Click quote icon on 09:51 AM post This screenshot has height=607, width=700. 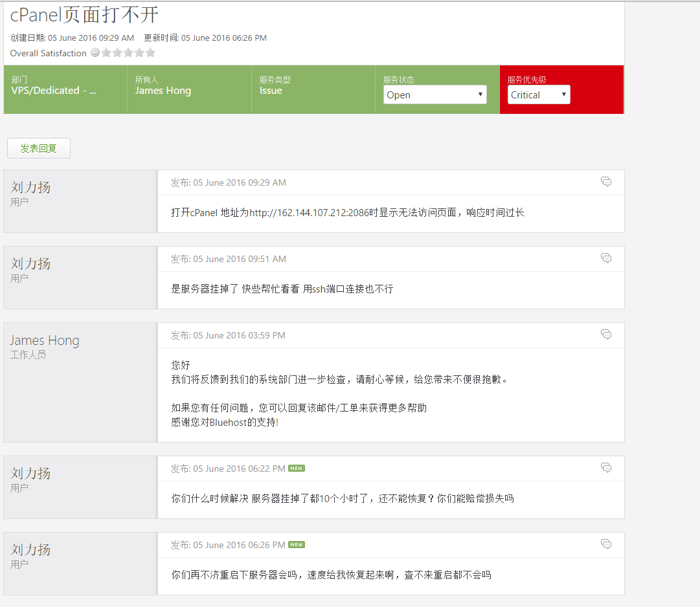(x=606, y=258)
